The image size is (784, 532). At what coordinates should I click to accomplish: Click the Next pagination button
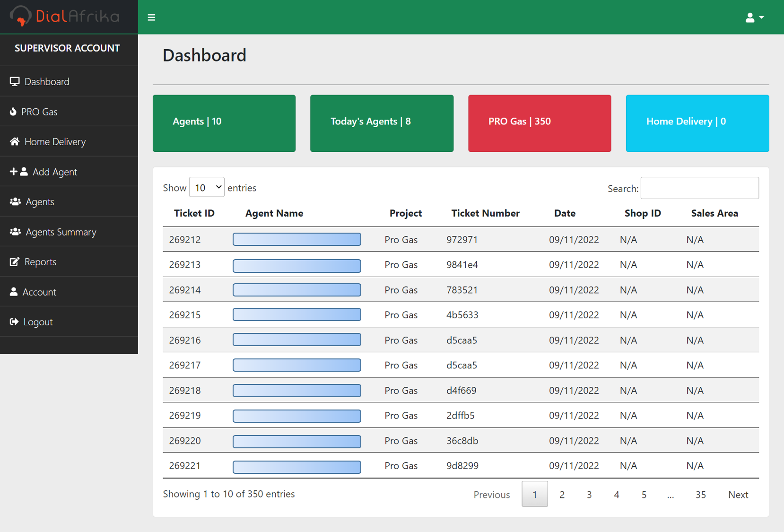(738, 494)
